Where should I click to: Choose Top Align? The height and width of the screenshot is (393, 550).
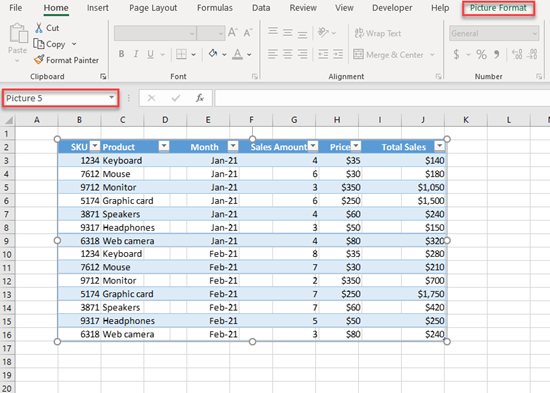pos(273,32)
